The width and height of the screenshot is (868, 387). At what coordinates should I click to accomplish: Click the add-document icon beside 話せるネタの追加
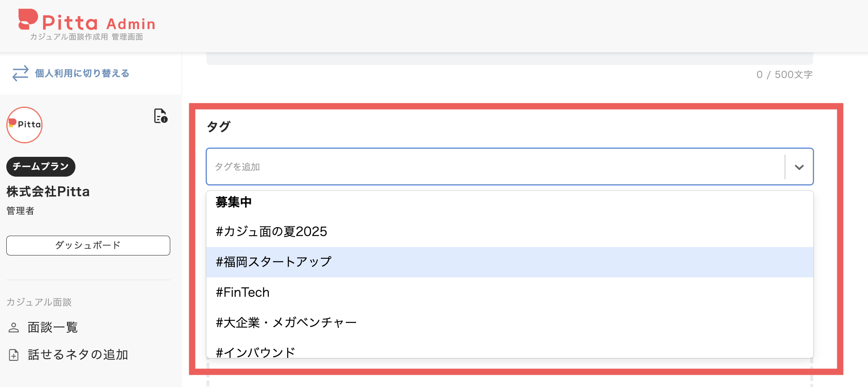[x=14, y=355]
